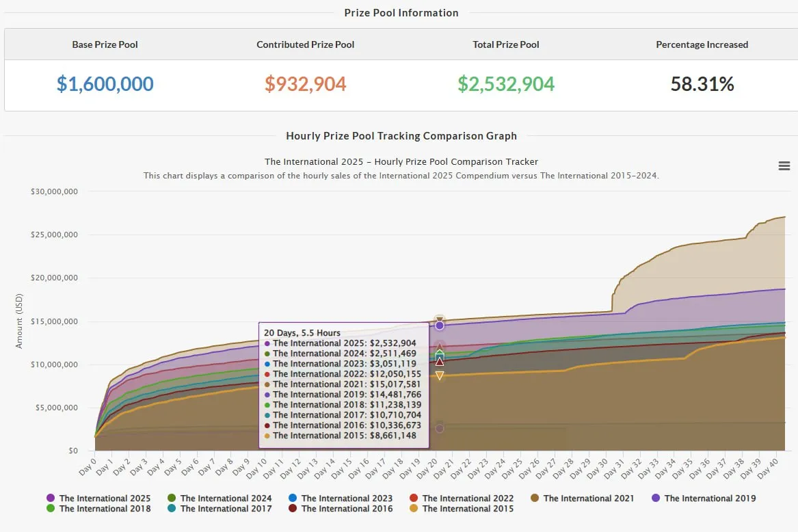
Task: Click the Prize Pool Information section heading
Action: pyautogui.click(x=401, y=13)
